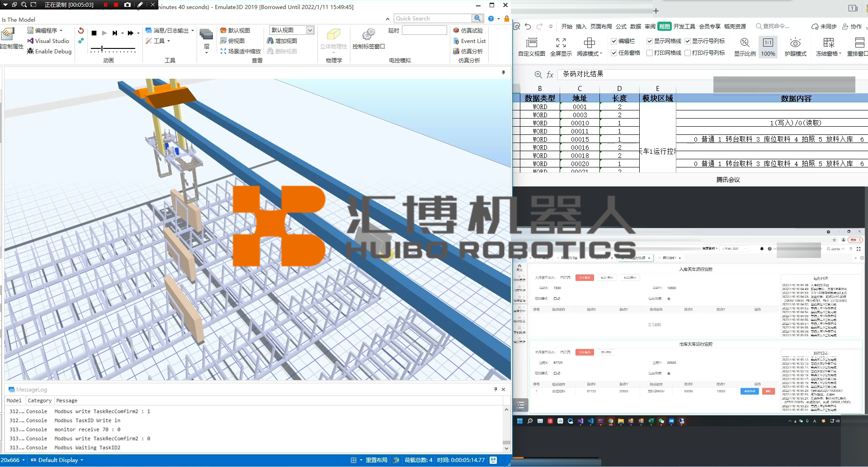Click 场景适中缩放 zoom to fit

[x=241, y=51]
